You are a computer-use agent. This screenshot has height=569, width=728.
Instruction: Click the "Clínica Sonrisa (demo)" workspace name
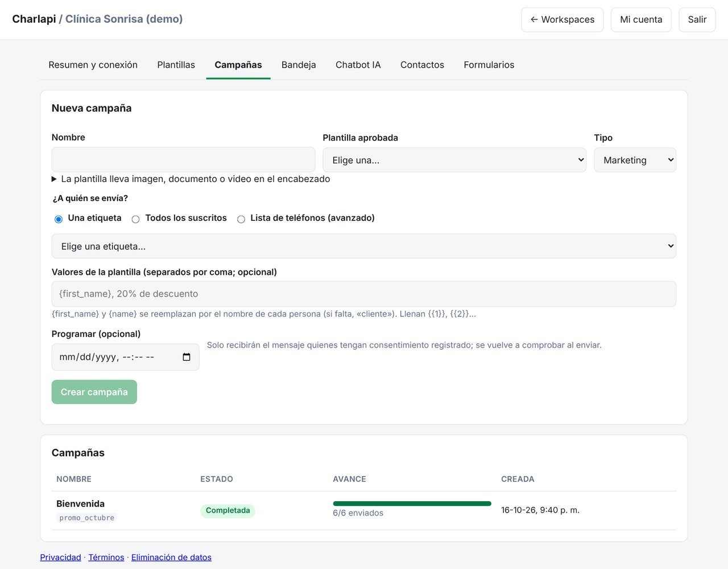point(124,19)
